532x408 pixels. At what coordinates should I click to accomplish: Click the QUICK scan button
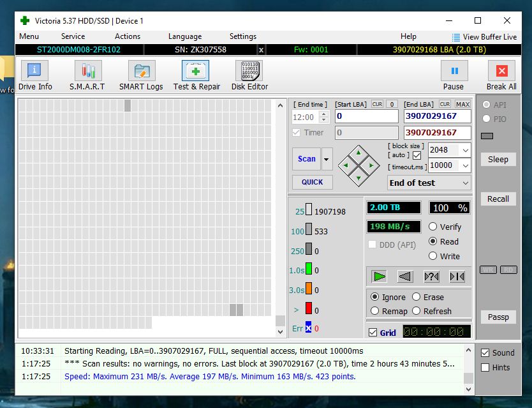[313, 182]
